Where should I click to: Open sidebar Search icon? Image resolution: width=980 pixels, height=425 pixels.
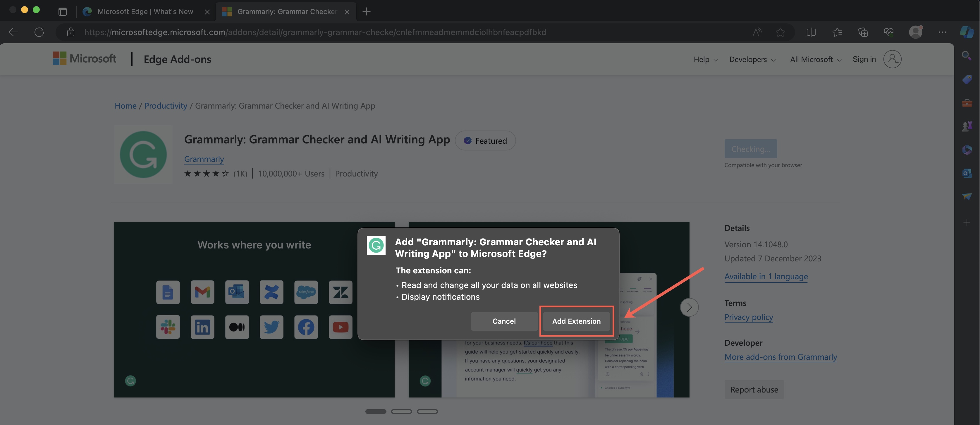click(x=967, y=56)
